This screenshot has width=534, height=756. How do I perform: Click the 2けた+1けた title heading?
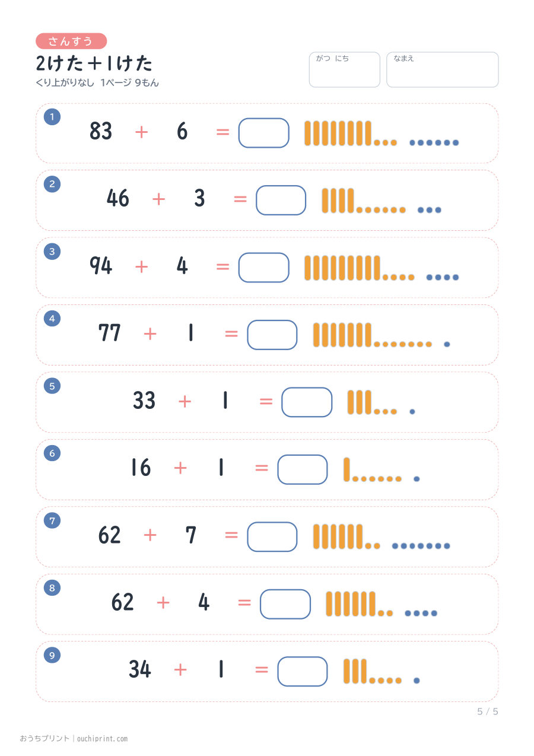94,63
